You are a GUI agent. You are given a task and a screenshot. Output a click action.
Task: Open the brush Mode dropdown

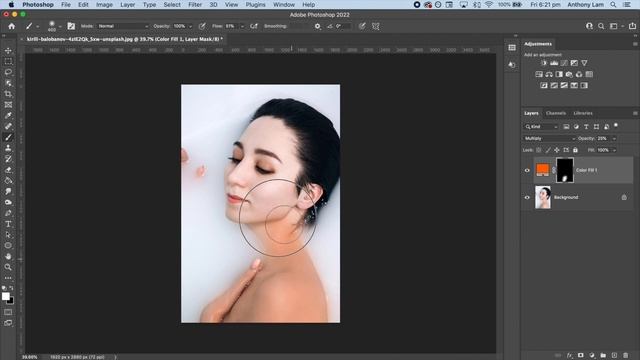123,26
